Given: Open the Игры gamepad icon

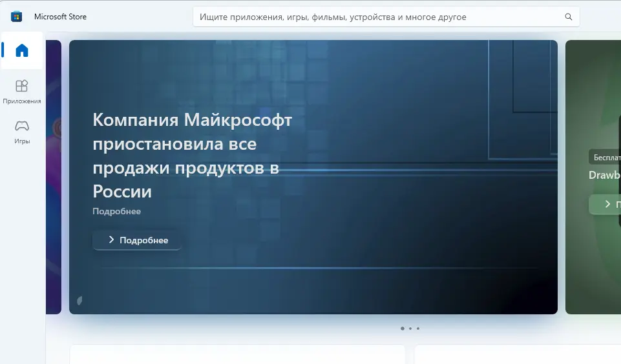Looking at the screenshot, I should [x=22, y=126].
